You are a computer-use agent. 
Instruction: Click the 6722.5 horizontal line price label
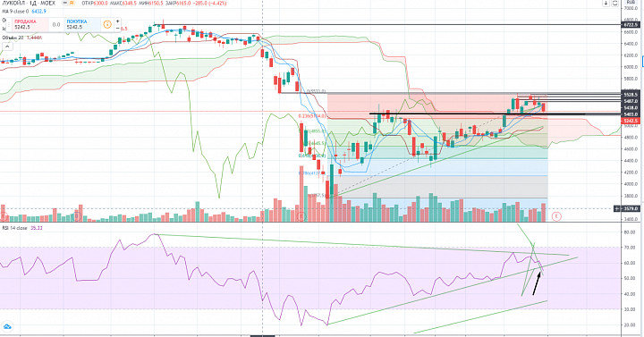point(631,25)
